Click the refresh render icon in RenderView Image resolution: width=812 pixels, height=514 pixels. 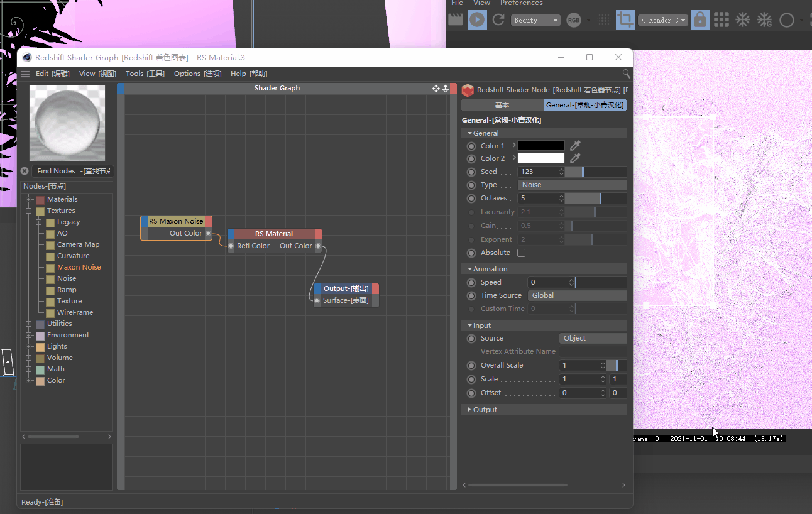(498, 20)
